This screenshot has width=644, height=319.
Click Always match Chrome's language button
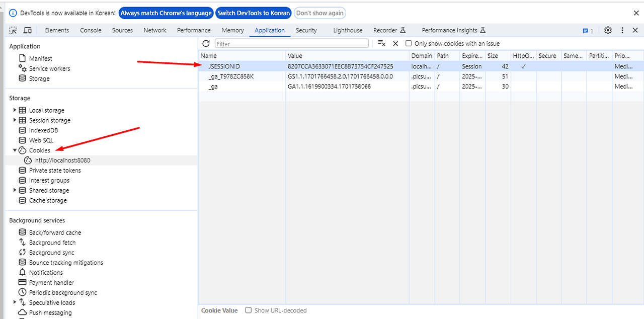point(166,13)
